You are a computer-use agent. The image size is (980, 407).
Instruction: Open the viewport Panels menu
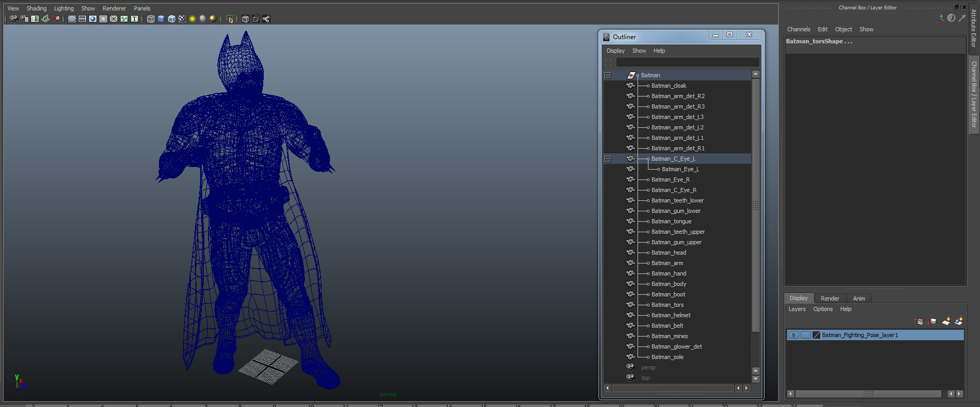(142, 8)
